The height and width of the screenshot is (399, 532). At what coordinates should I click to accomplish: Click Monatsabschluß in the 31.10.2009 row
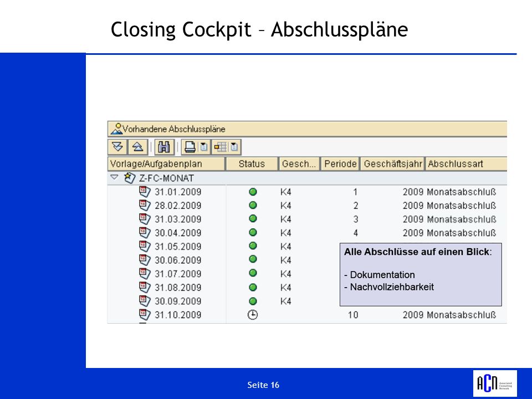click(x=462, y=315)
